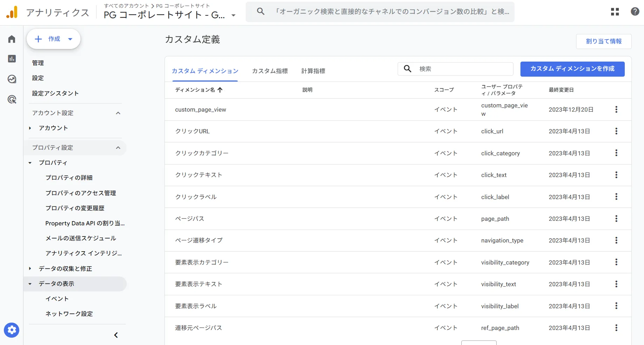Image resolution: width=644 pixels, height=345 pixels.
Task: Open the 作成 create dropdown
Action: click(x=54, y=39)
